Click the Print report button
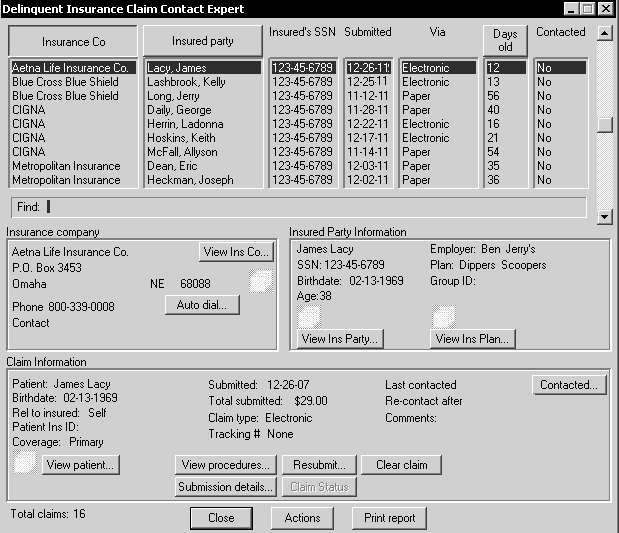Viewport: 619px width, 533px height. [389, 518]
